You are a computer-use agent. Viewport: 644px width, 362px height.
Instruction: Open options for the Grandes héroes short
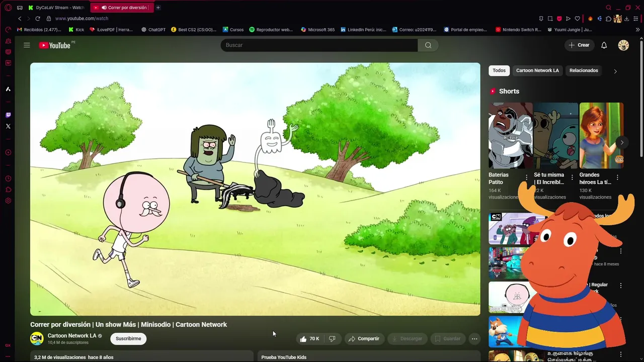click(x=617, y=177)
